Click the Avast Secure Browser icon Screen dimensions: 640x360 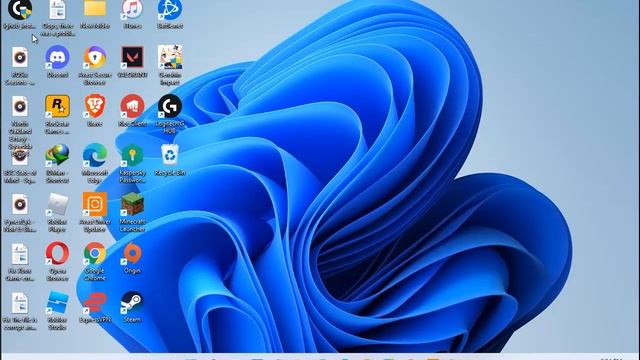tap(95, 65)
